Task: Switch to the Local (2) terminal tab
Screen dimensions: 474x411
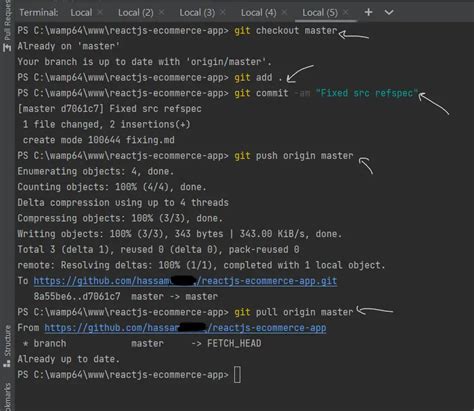Action: click(x=136, y=13)
